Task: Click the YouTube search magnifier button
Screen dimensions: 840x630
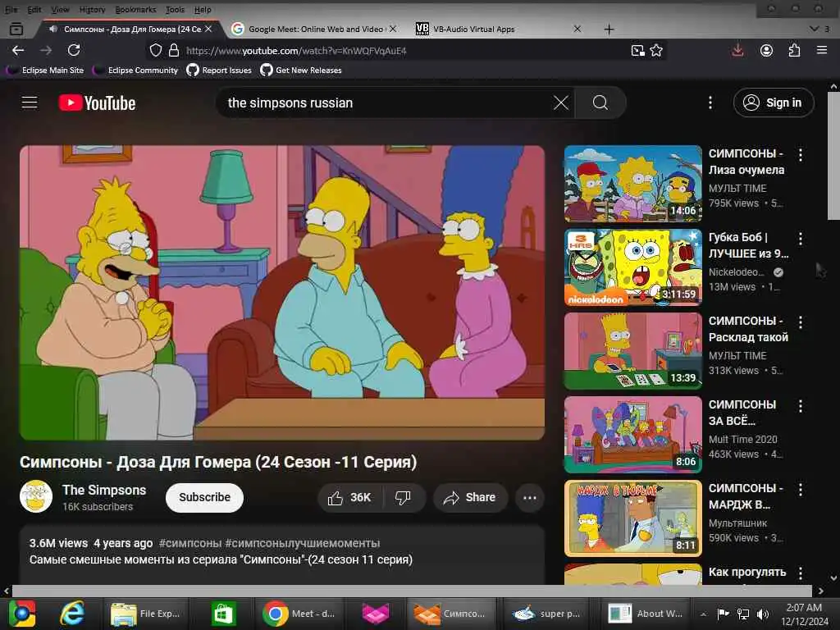Action: click(600, 103)
